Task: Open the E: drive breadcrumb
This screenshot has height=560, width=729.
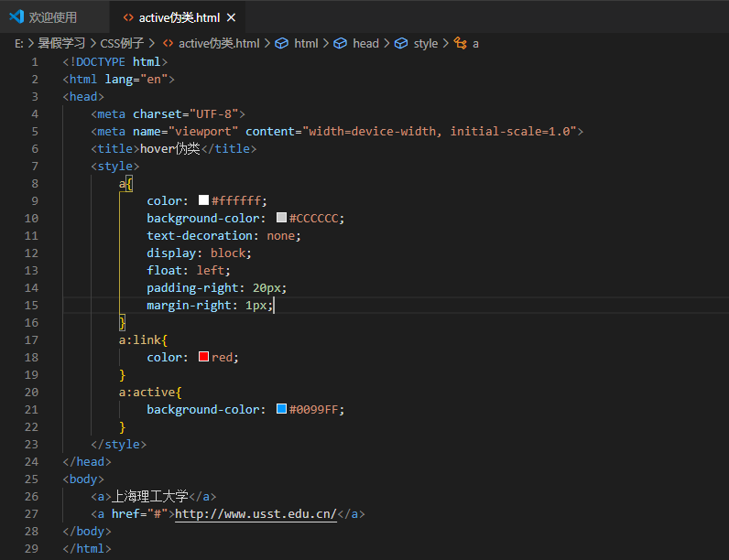Action: (x=19, y=44)
